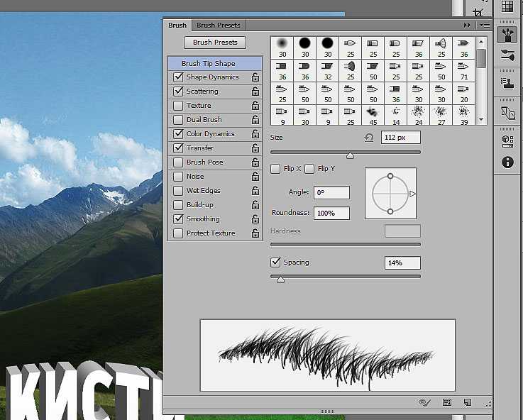Open the Brush panel flyout menu

tap(485, 26)
